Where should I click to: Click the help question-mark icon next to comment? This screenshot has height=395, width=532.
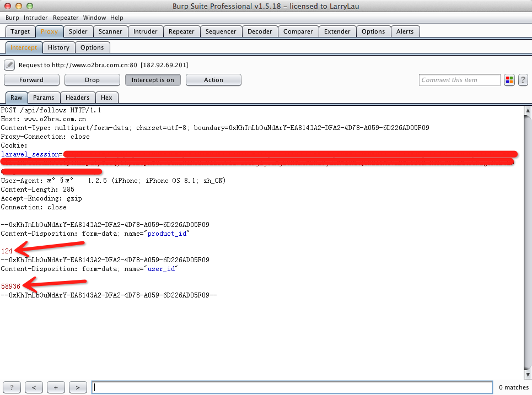pyautogui.click(x=523, y=80)
